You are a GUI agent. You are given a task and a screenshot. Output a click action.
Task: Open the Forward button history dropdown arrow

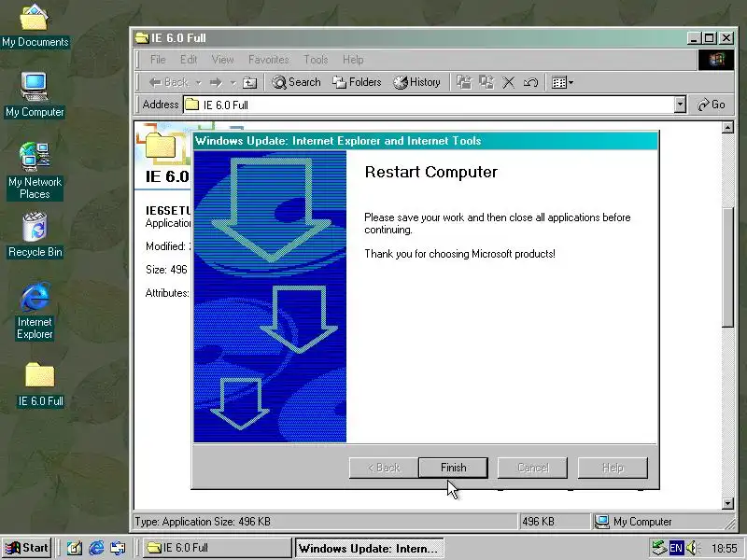[x=233, y=83]
